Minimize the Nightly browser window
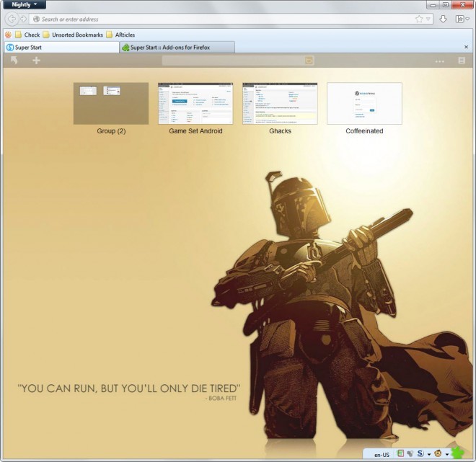476x462 pixels. (x=433, y=4)
